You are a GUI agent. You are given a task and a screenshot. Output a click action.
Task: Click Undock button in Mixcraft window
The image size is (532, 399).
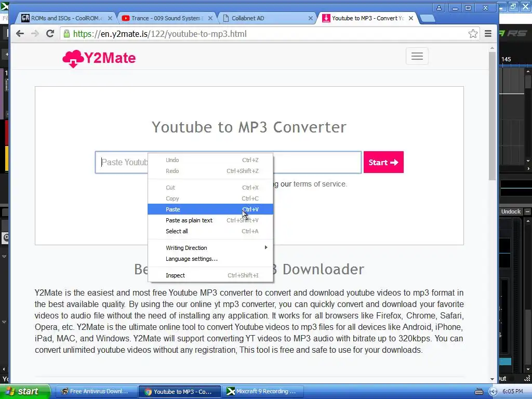(511, 211)
